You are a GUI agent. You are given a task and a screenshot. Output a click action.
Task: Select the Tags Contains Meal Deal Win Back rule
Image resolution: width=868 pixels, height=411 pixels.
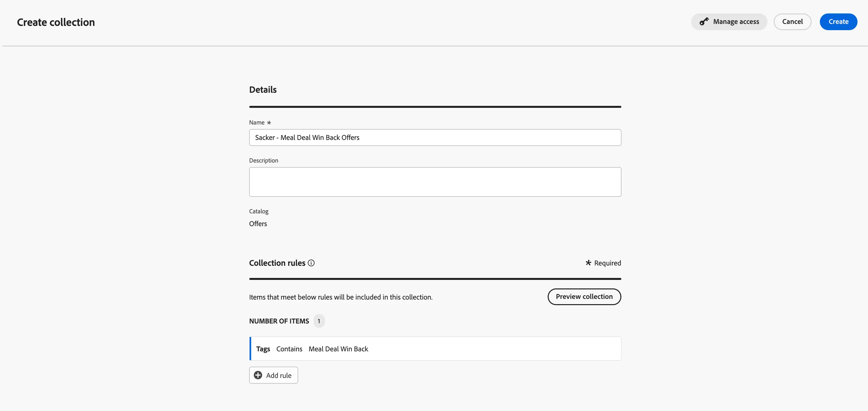coord(435,349)
